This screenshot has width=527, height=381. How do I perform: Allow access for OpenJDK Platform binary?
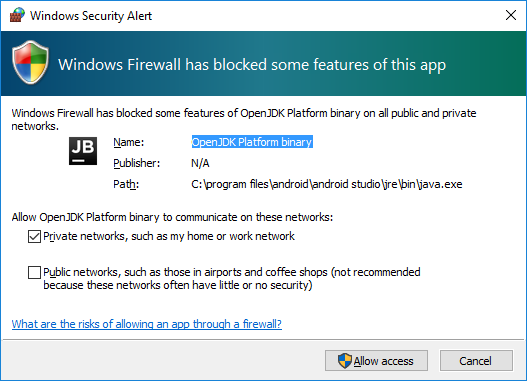[376, 361]
